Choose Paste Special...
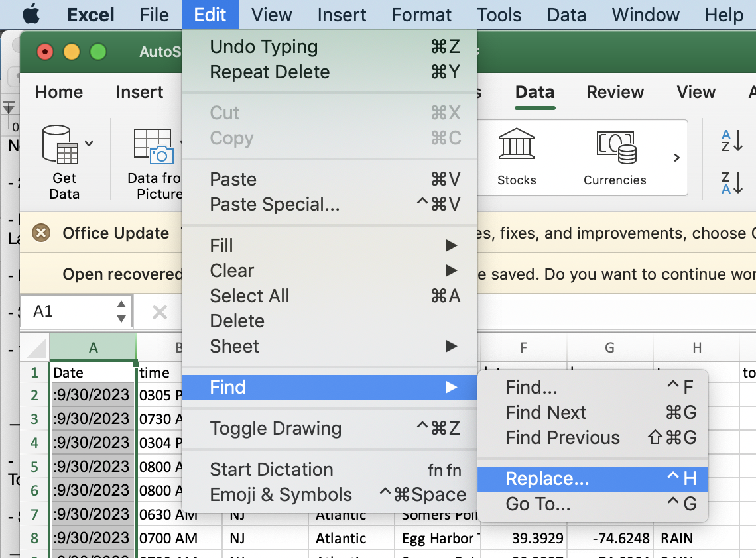 click(330, 204)
